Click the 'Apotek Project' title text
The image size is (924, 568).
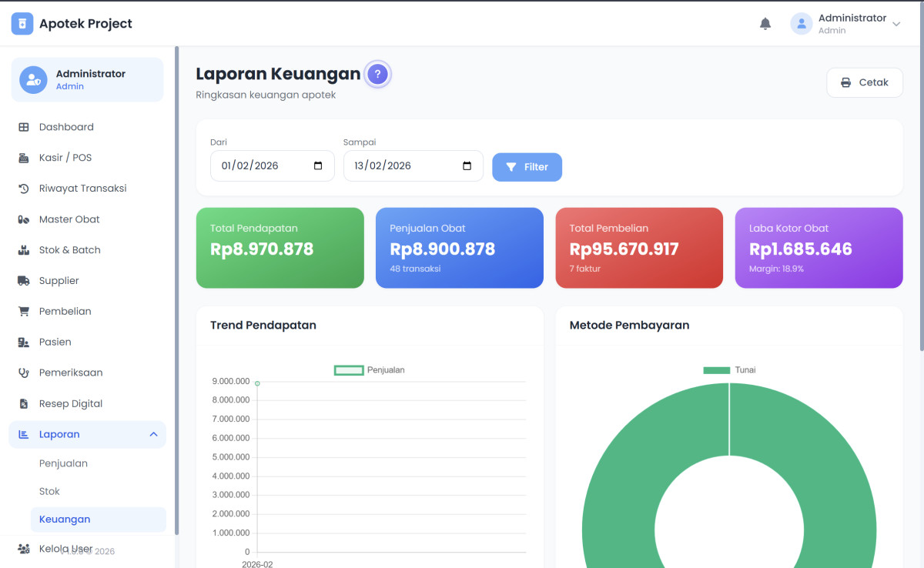[86, 24]
